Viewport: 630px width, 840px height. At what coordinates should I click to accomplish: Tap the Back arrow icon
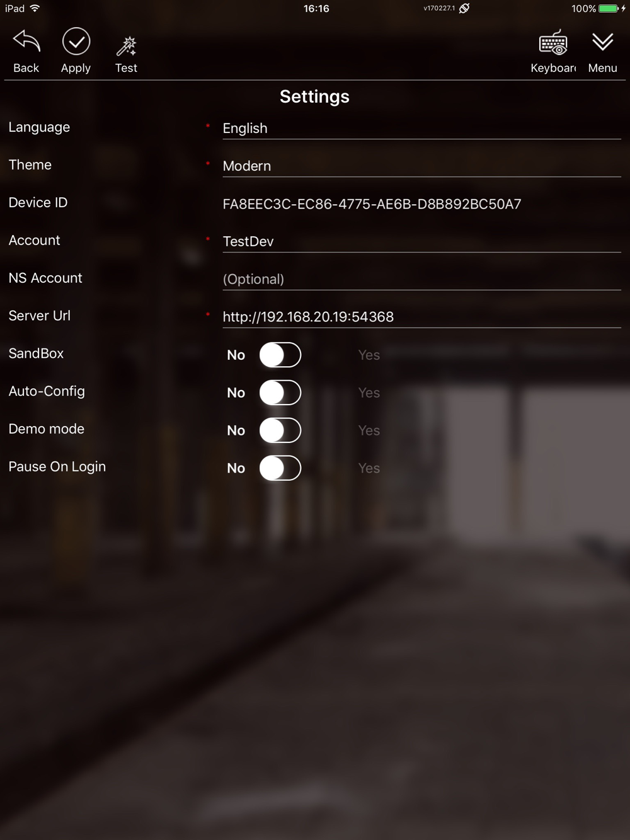coord(26,42)
